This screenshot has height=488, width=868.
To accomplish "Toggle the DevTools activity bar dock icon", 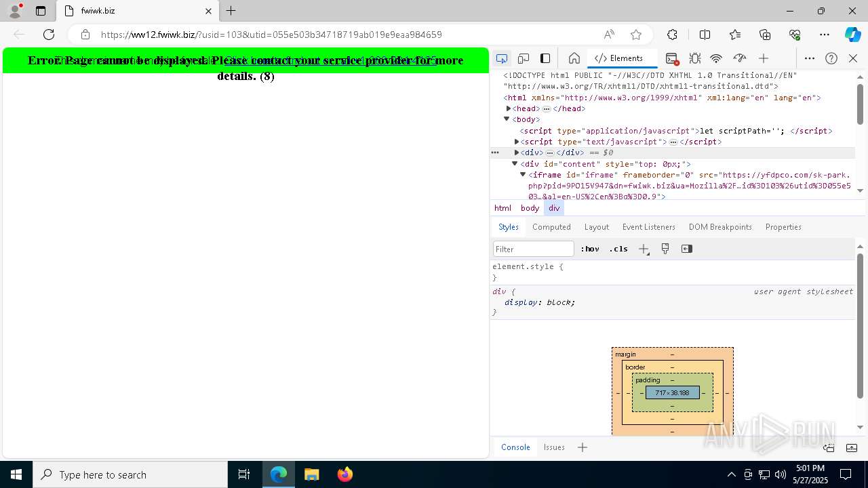I will pos(545,58).
